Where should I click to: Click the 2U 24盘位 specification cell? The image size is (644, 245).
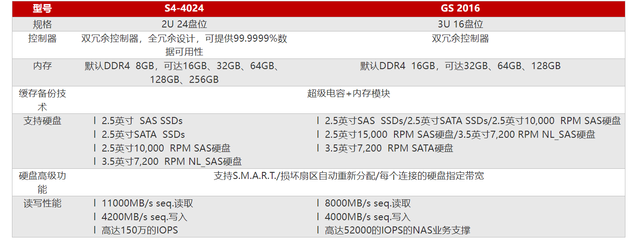[x=184, y=24]
